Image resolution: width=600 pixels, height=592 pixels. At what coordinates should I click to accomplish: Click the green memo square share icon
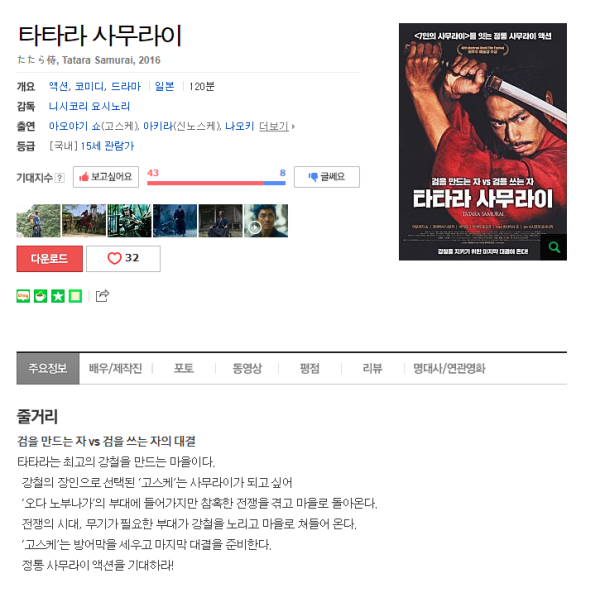click(75, 296)
